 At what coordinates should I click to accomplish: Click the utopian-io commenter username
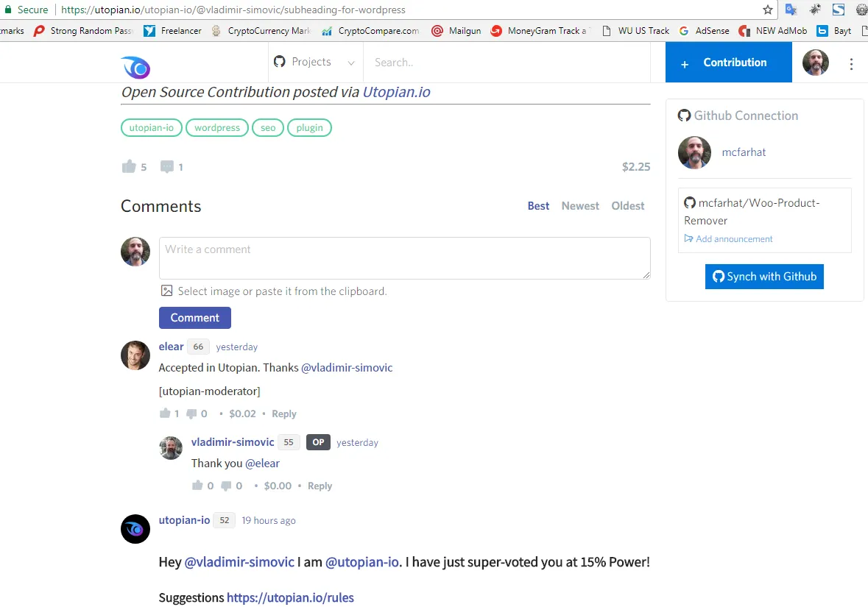(184, 520)
